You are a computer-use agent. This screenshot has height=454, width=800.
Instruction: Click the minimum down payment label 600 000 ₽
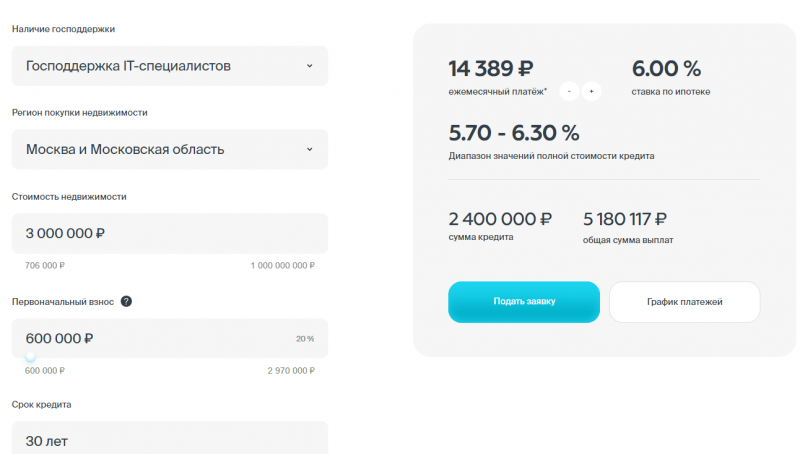coord(45,371)
